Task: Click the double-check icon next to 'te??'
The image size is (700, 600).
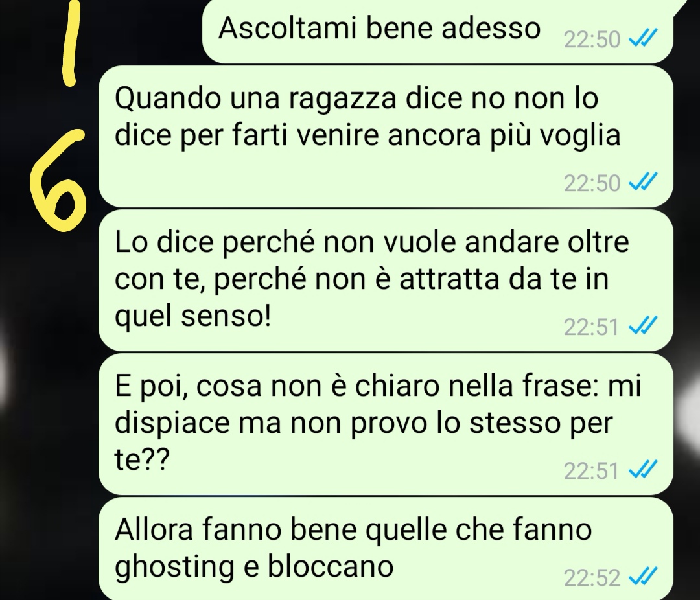Action: [643, 470]
